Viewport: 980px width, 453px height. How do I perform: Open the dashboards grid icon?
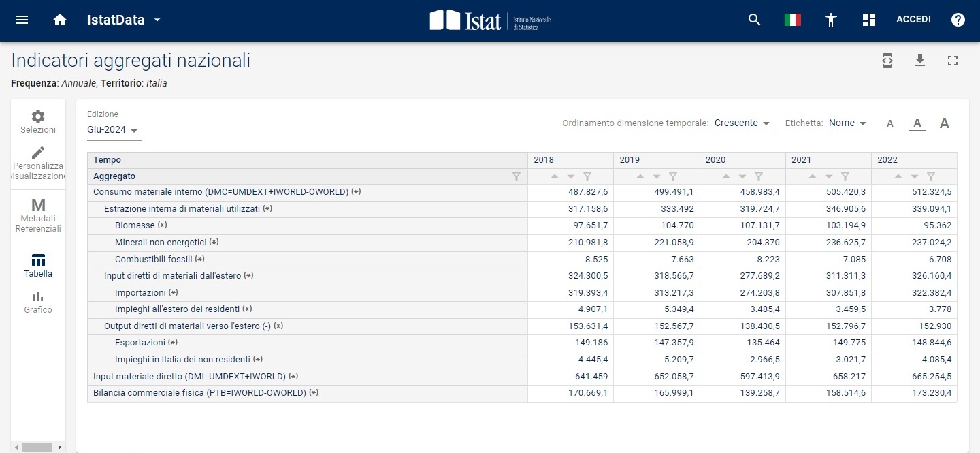point(868,20)
